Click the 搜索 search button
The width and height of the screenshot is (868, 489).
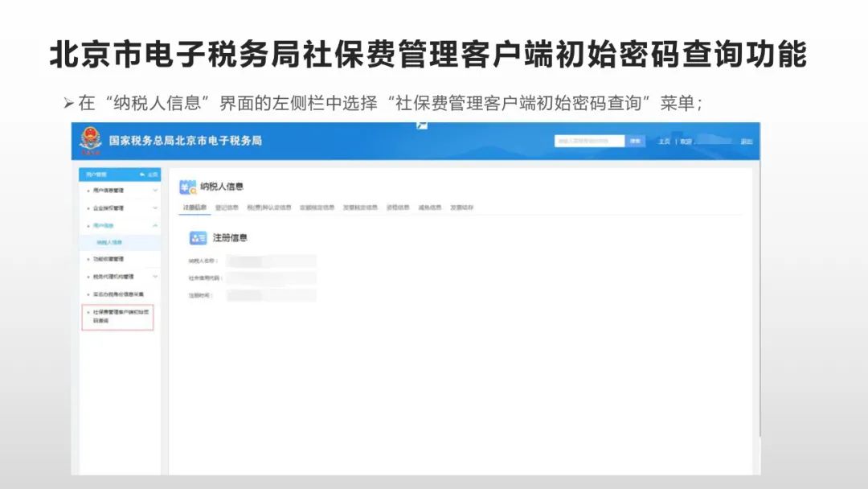pyautogui.click(x=635, y=142)
